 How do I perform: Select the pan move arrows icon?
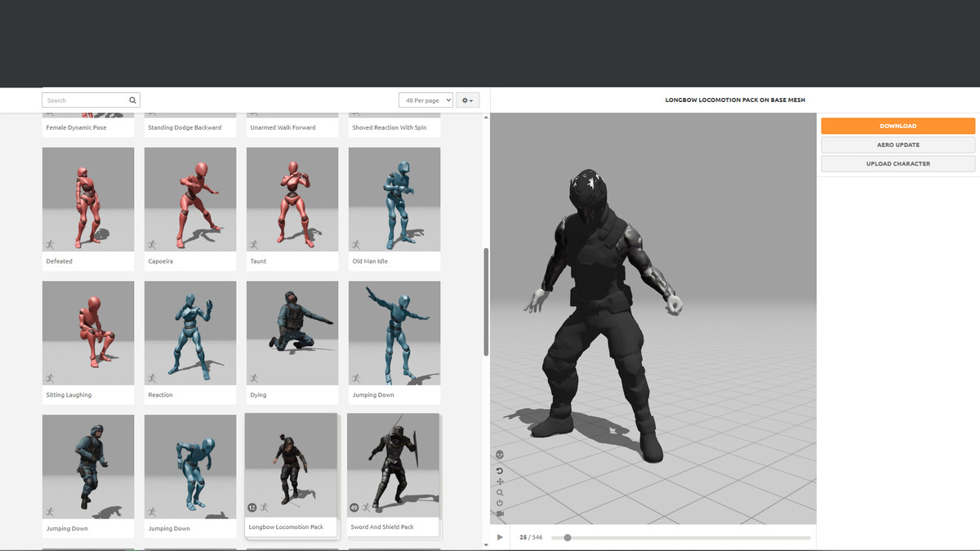pos(500,482)
